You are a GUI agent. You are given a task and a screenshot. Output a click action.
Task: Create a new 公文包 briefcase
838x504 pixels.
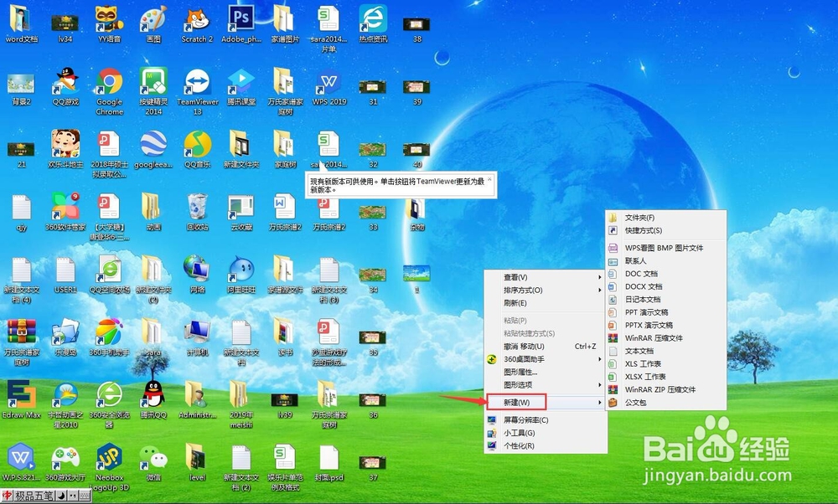(666, 402)
